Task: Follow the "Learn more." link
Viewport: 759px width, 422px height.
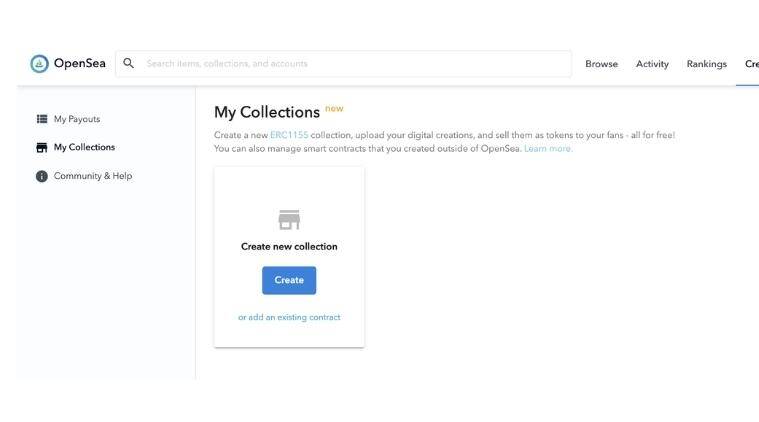Action: [548, 148]
